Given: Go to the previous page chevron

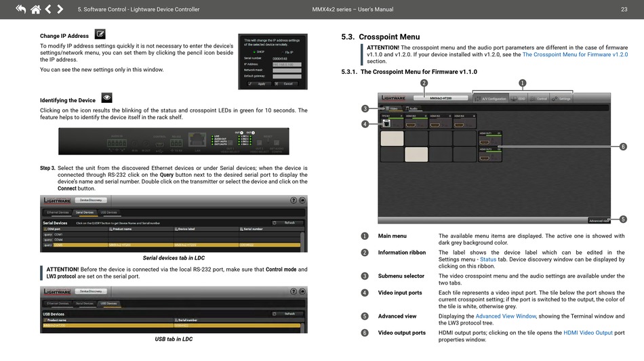Looking at the screenshot, I should click(48, 9).
